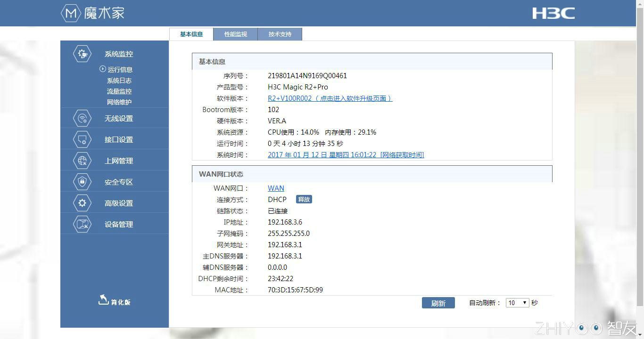This screenshot has width=644, height=339.
Task: Click IP address 192.168.3.6
Action: [285, 222]
